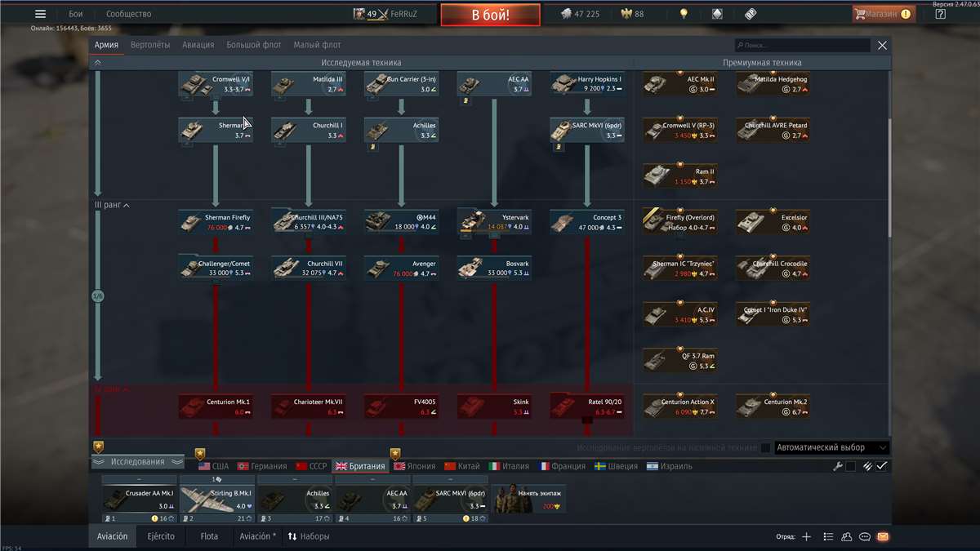Open the Бои battles menu
The image size is (980, 551).
point(76,14)
